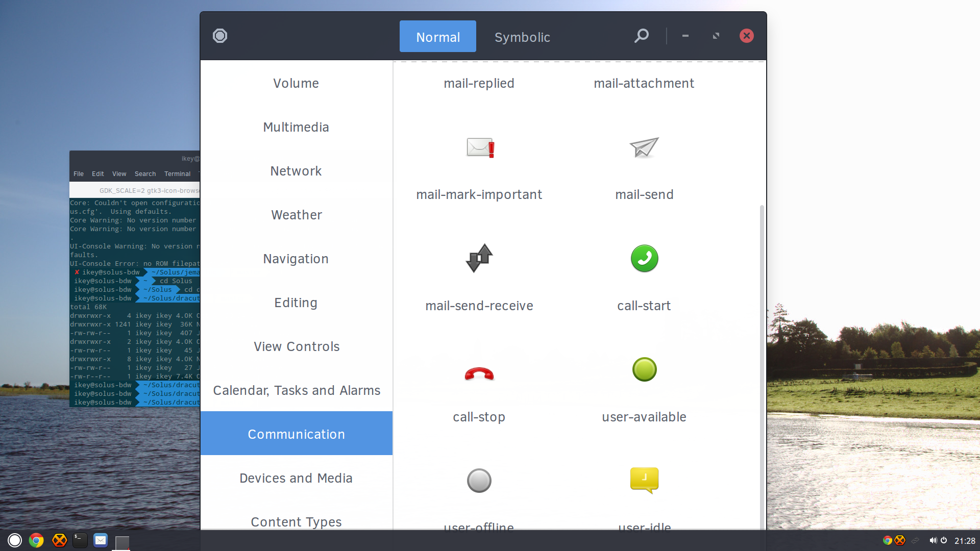Viewport: 980px width, 551px height.
Task: Click the mail-attachment label
Action: click(x=644, y=83)
